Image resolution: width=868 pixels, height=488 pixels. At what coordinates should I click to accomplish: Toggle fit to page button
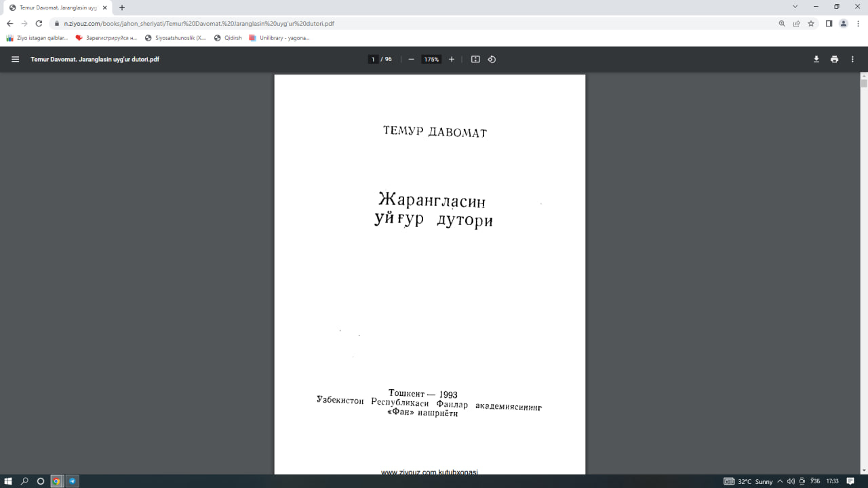click(475, 59)
